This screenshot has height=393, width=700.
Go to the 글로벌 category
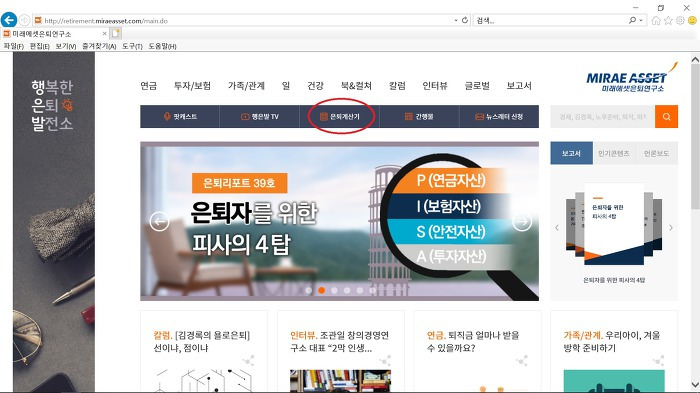[477, 85]
